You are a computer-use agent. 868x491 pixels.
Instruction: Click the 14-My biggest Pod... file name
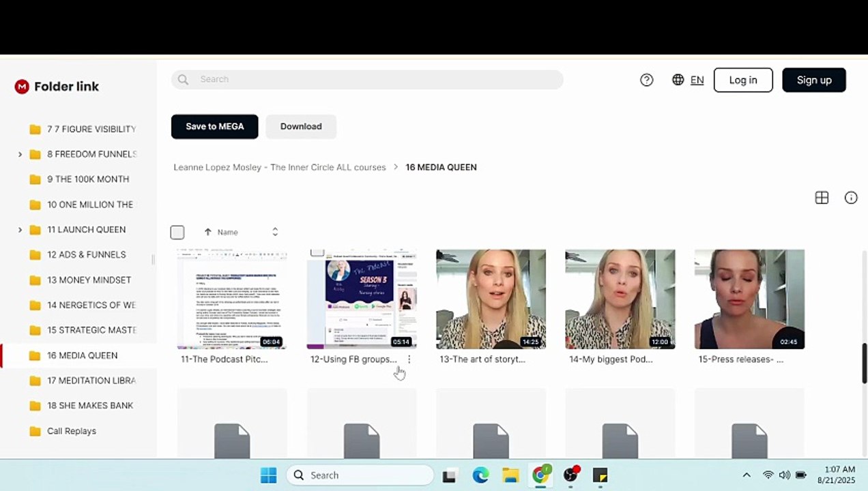tap(611, 359)
